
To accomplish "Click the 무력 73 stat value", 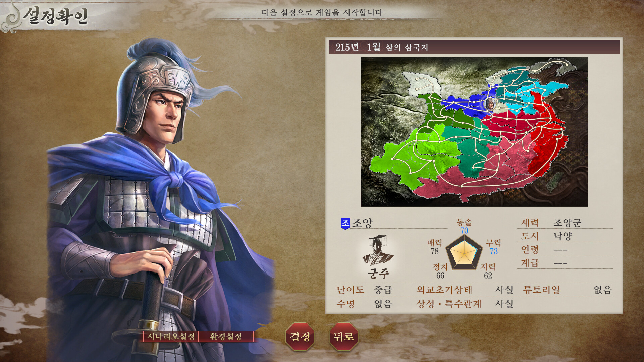I will 494,251.
